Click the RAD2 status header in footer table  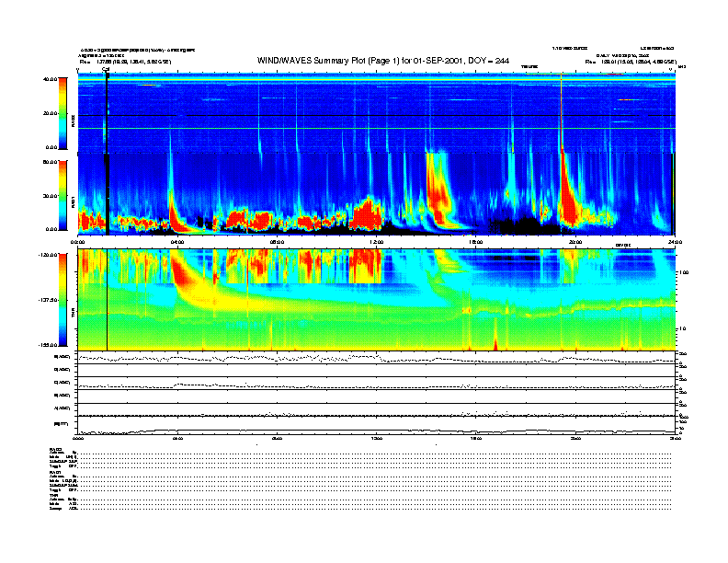pos(56,449)
